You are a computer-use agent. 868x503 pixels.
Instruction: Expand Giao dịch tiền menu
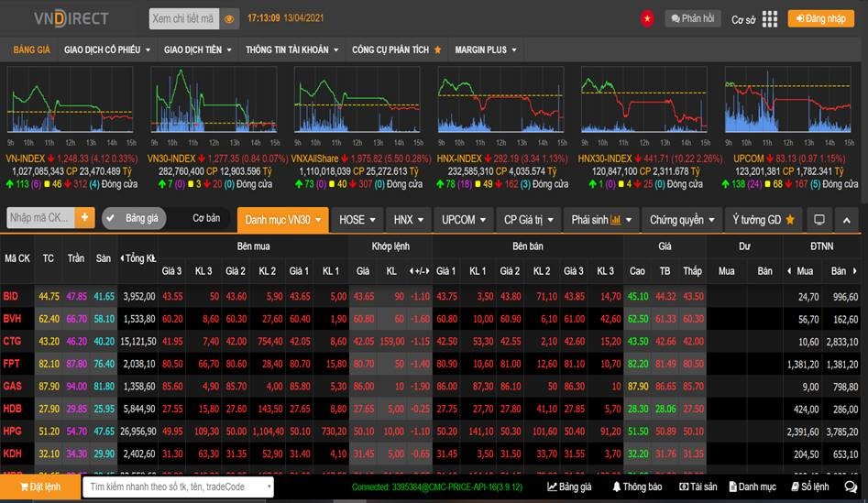[198, 49]
